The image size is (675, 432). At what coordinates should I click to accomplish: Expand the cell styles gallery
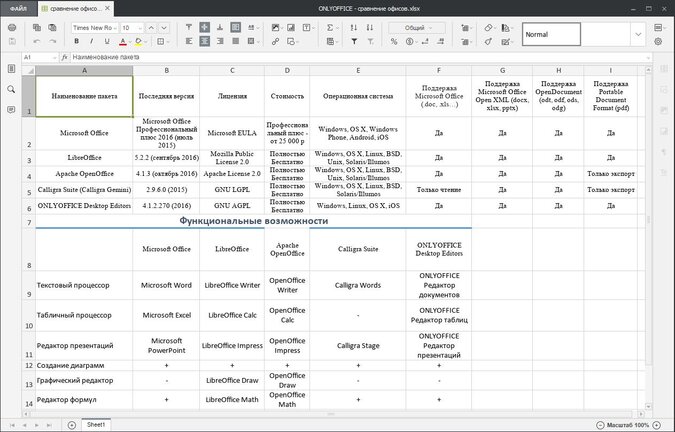coord(637,34)
